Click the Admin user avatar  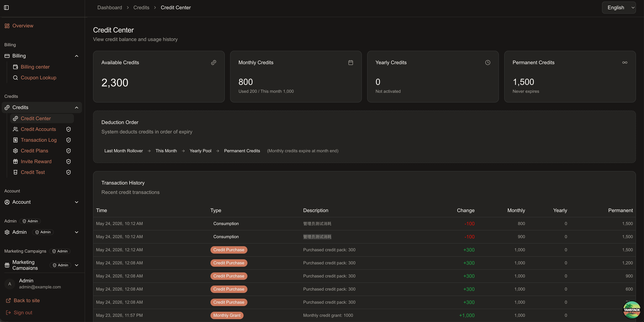tap(10, 284)
